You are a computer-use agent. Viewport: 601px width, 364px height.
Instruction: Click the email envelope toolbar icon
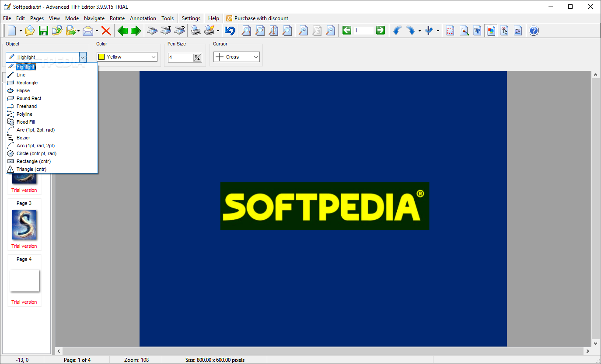(88, 31)
